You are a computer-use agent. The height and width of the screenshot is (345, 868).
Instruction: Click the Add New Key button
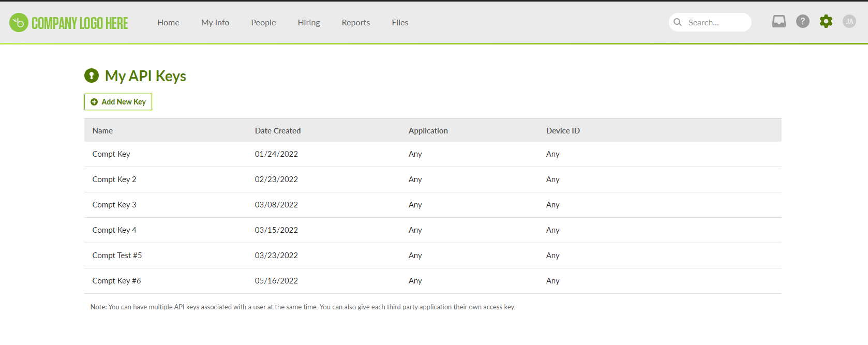click(x=118, y=102)
